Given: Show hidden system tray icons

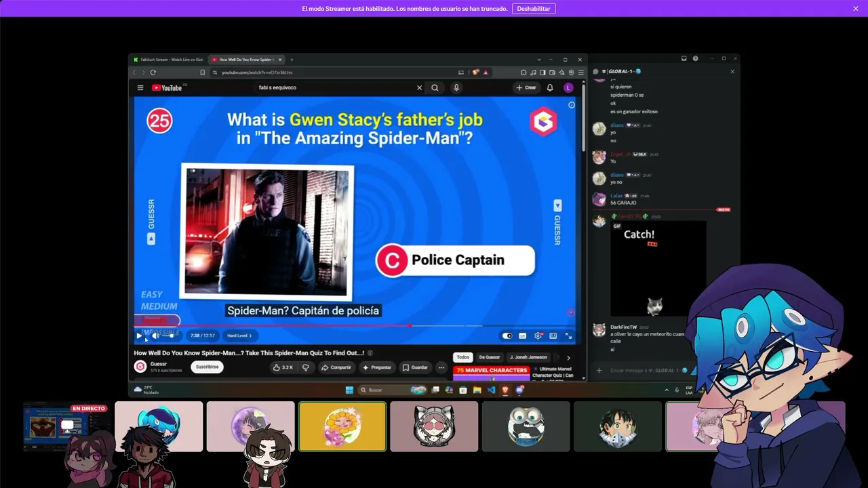Looking at the screenshot, I should [x=667, y=390].
